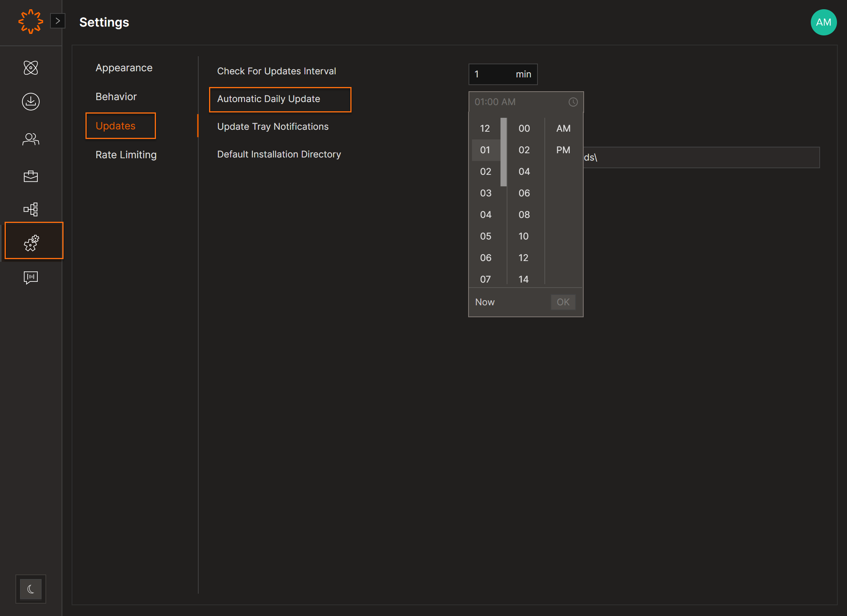The width and height of the screenshot is (847, 616).
Task: Expand the sidebar with chevron arrow
Action: tap(58, 21)
